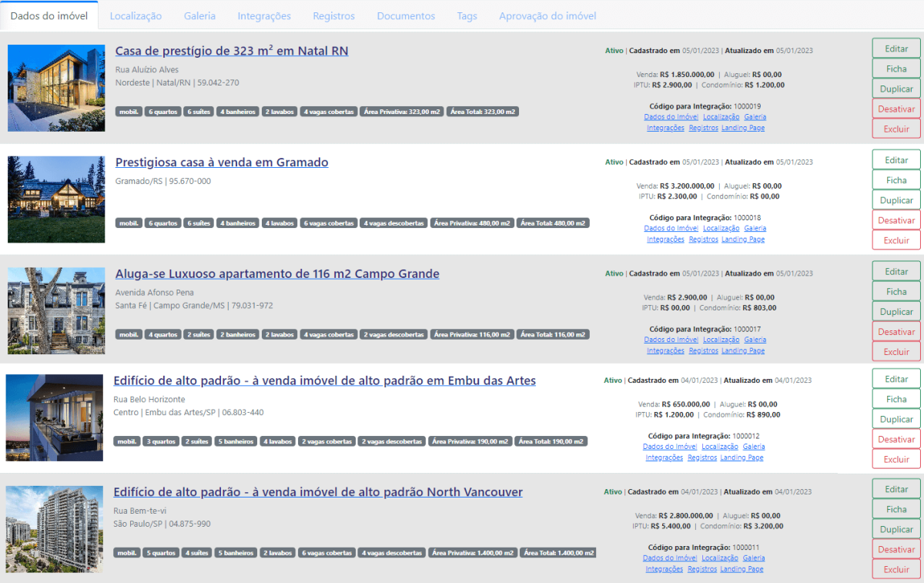Screen dimensions: 924x583
Task: Open Galeria link for code 1000019
Action: (755, 117)
